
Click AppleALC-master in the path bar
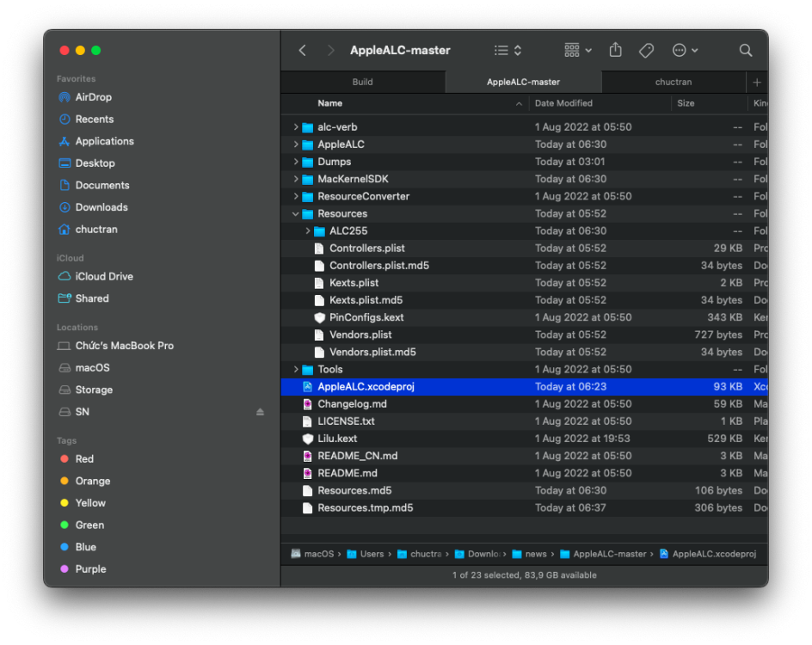(x=603, y=554)
